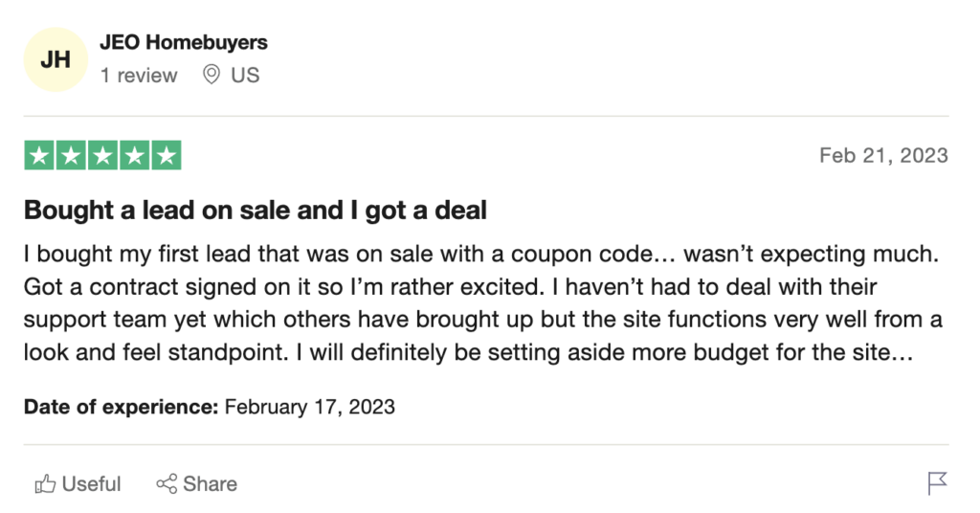Report the review with the flag icon

(x=937, y=484)
